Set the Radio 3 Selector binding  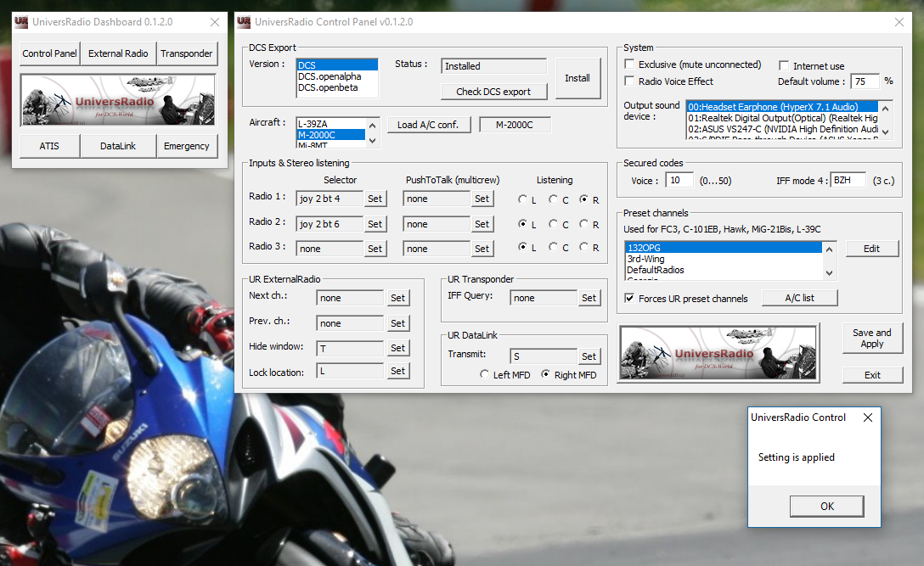[x=375, y=249]
